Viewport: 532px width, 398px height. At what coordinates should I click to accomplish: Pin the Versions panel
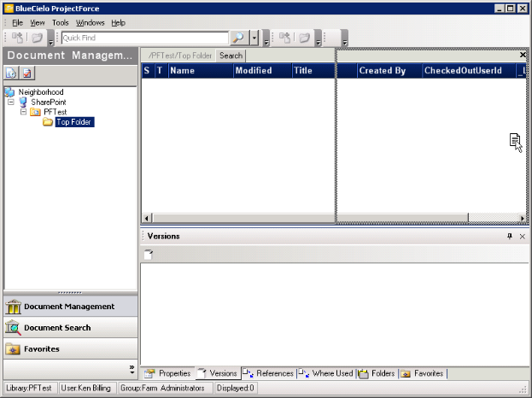click(x=509, y=237)
